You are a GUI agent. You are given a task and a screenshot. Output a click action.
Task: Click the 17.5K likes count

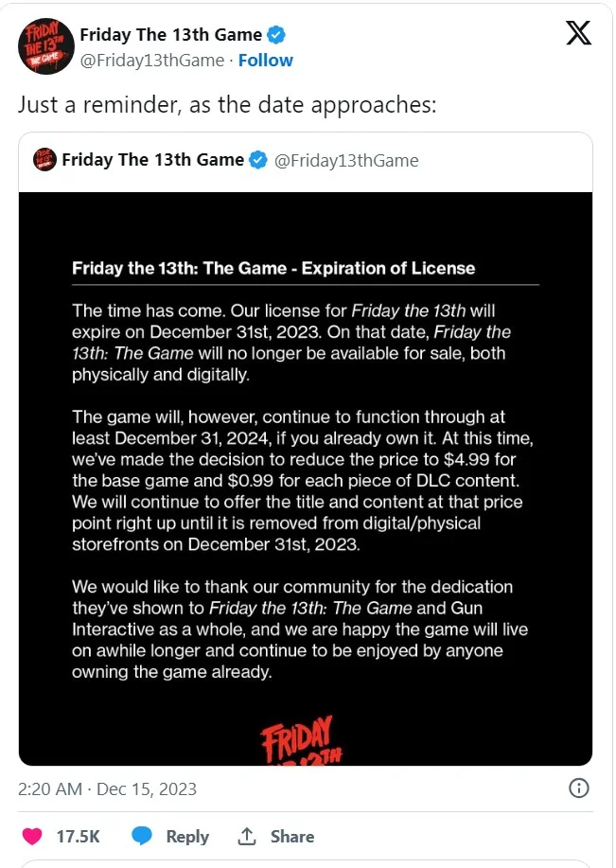click(x=78, y=836)
